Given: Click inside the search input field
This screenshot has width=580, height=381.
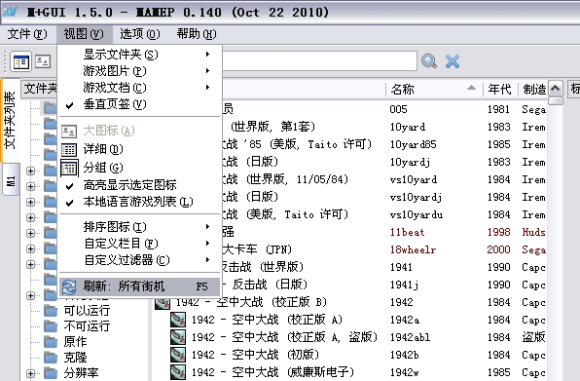Looking at the screenshot, I should pyautogui.click(x=320, y=61).
